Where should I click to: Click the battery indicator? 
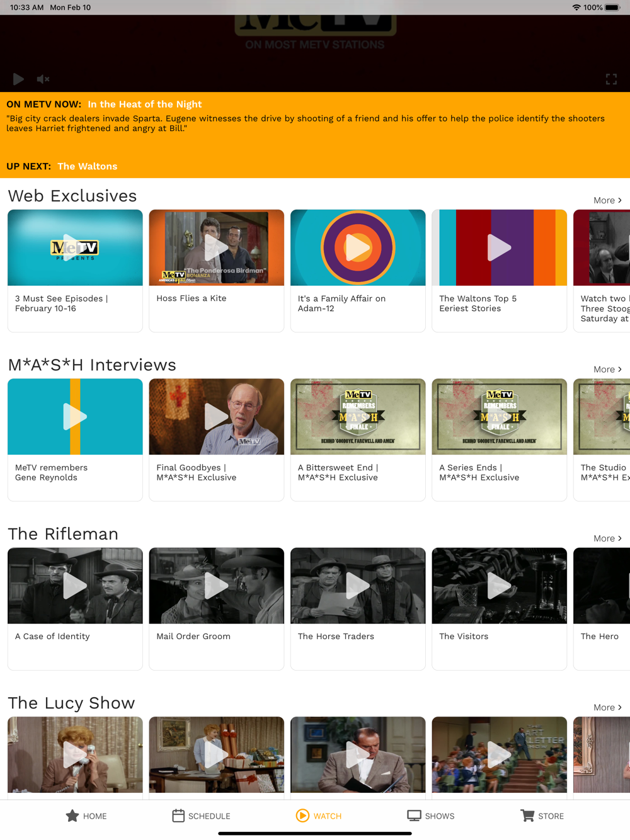pyautogui.click(x=612, y=8)
